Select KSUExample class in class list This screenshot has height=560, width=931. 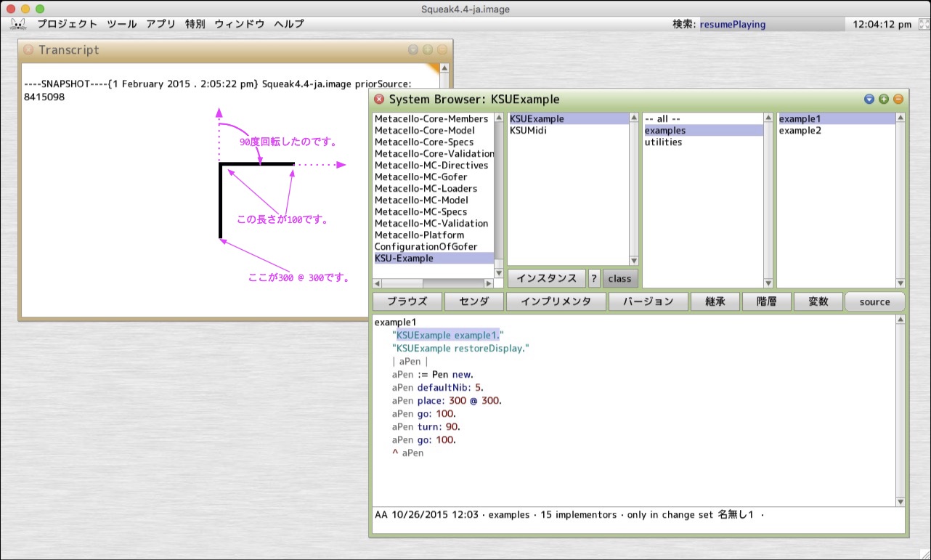[x=568, y=119]
